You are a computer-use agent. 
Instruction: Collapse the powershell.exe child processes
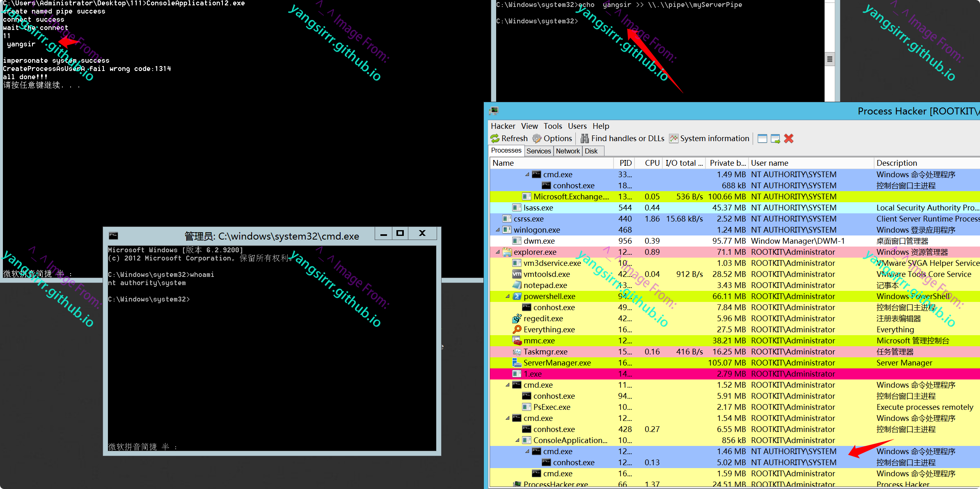click(508, 296)
